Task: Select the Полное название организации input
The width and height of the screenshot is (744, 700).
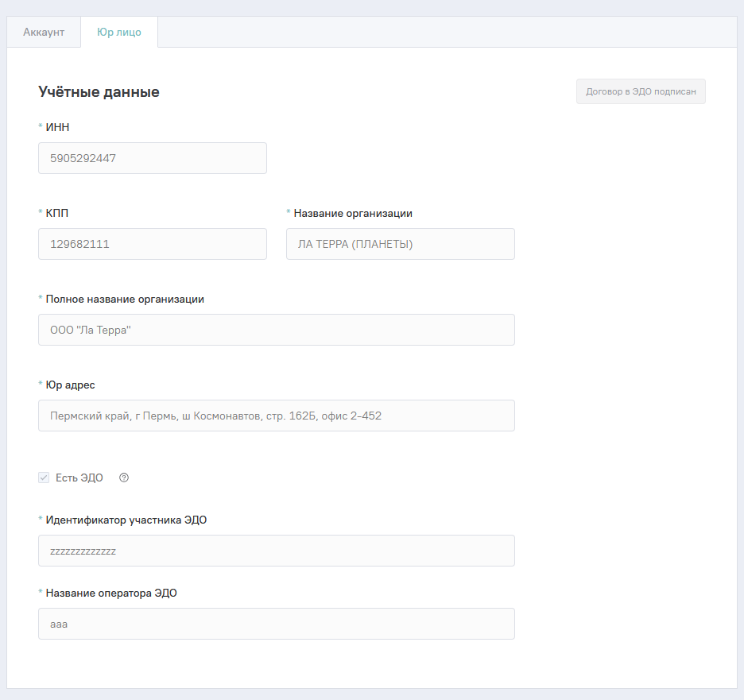Action: (x=277, y=330)
